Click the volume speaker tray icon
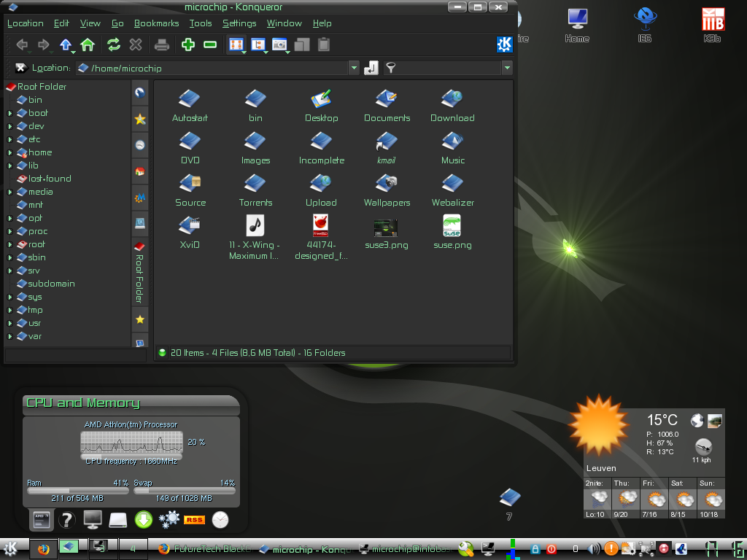 tap(594, 549)
